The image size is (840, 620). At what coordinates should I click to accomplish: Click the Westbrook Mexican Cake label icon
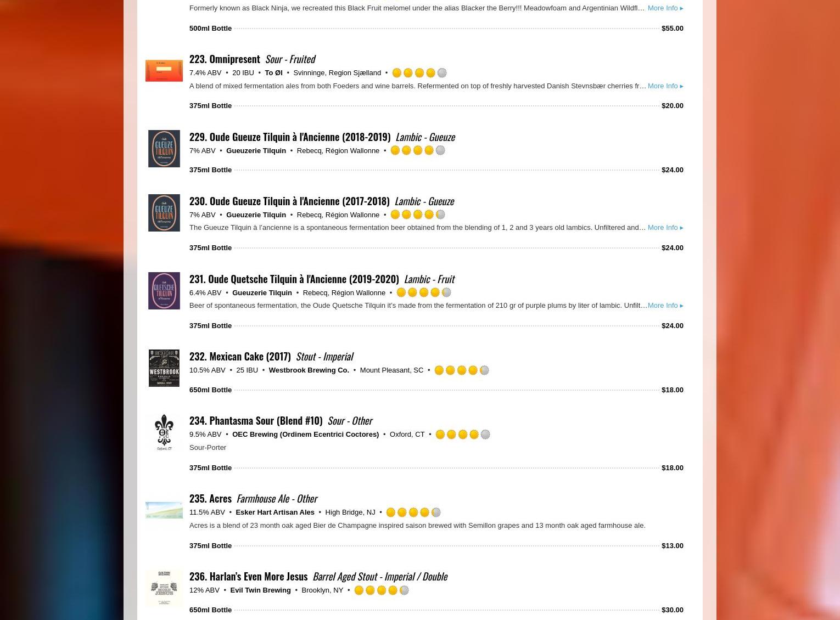(x=164, y=368)
